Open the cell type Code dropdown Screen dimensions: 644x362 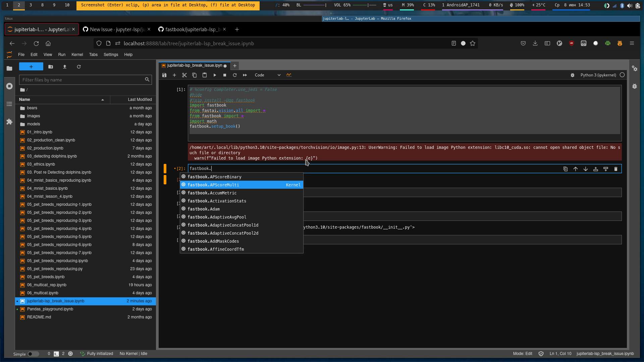pyautogui.click(x=267, y=75)
